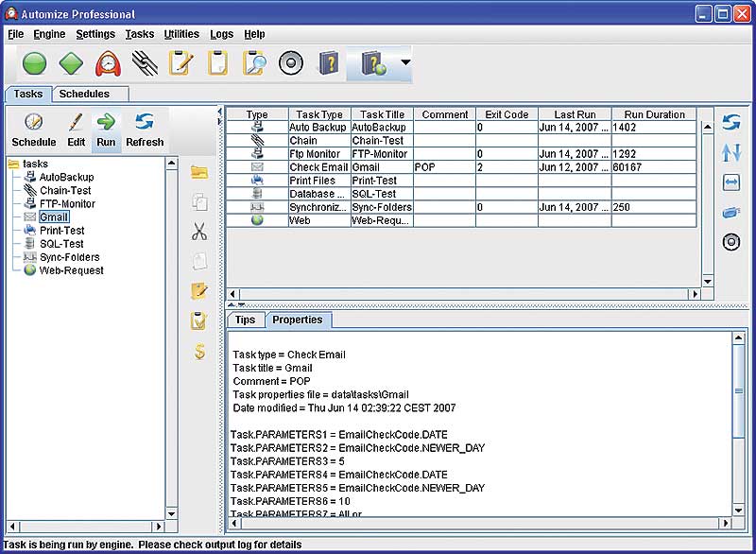Click the Schedule clock button
This screenshot has height=554, width=756.
(x=34, y=130)
